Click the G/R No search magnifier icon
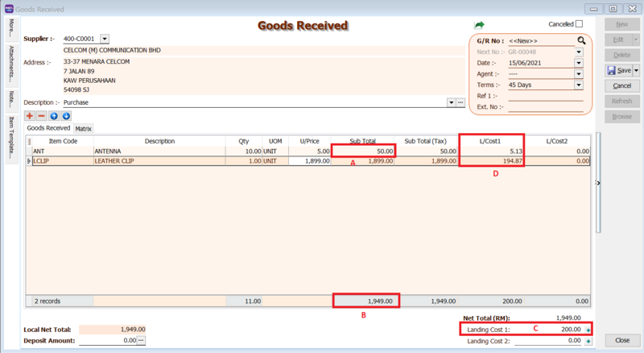Screen dimensions: 644x353 [580, 40]
